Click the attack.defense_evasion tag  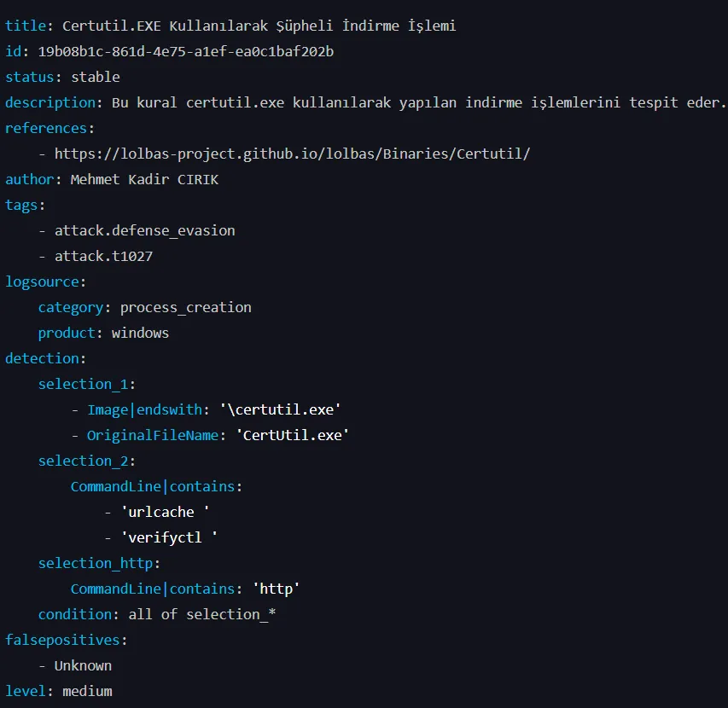pyautogui.click(x=145, y=230)
